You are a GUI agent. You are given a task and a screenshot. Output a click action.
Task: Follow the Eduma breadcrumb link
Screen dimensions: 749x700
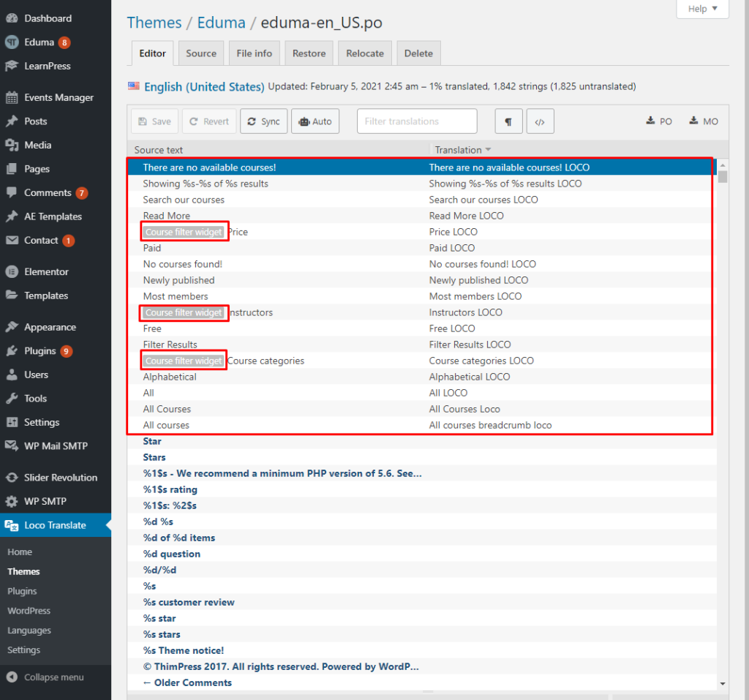(x=221, y=23)
